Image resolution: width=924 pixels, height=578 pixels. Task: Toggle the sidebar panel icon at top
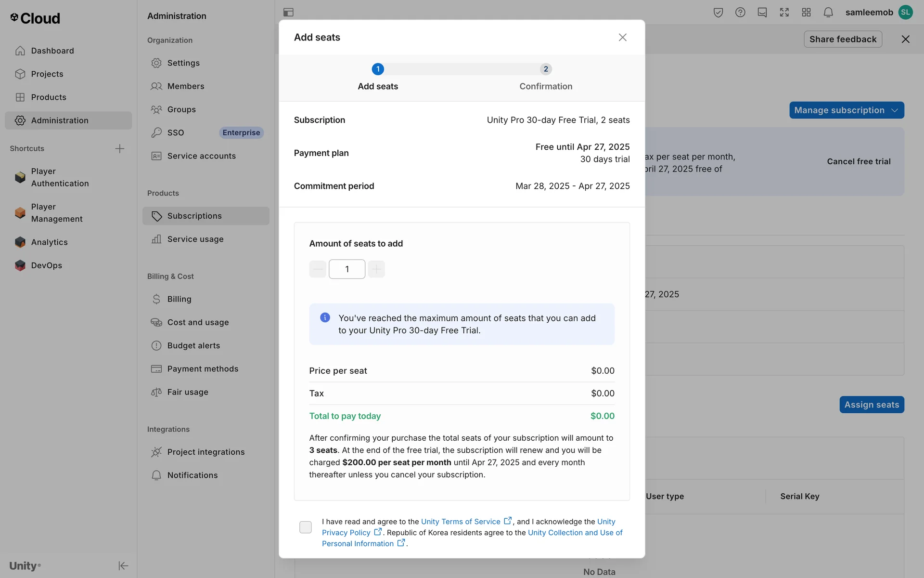click(288, 13)
